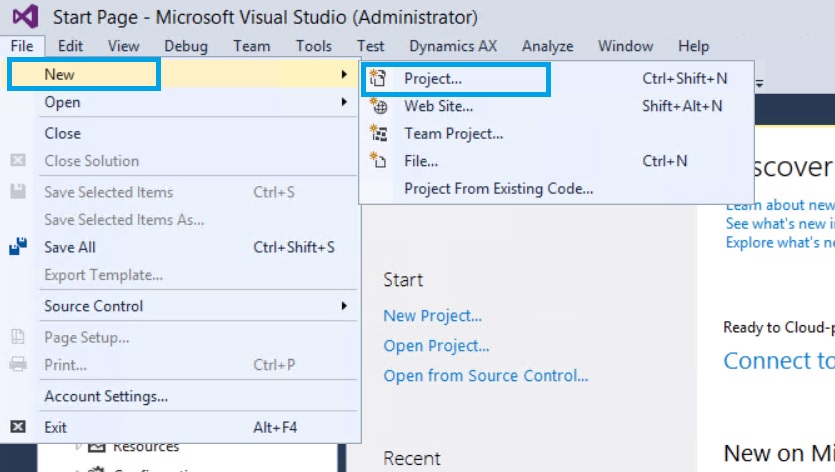Click the Exit X icon
The height and width of the screenshot is (472, 835).
click(18, 427)
